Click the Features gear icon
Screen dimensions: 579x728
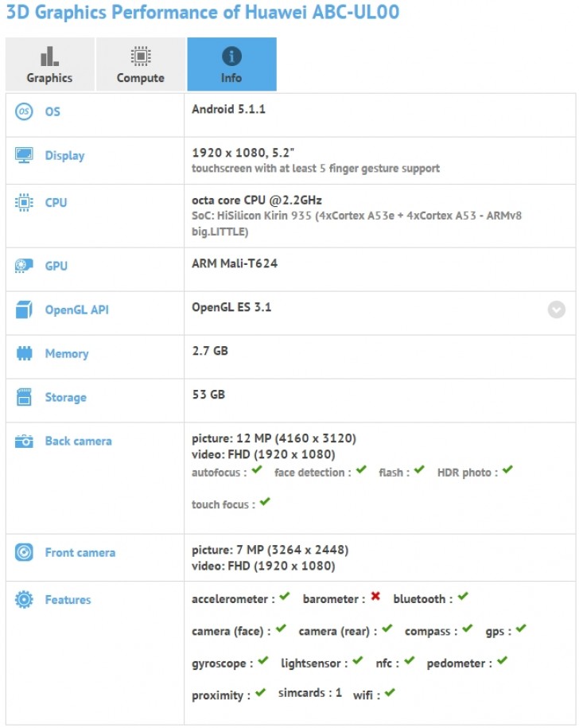24,600
